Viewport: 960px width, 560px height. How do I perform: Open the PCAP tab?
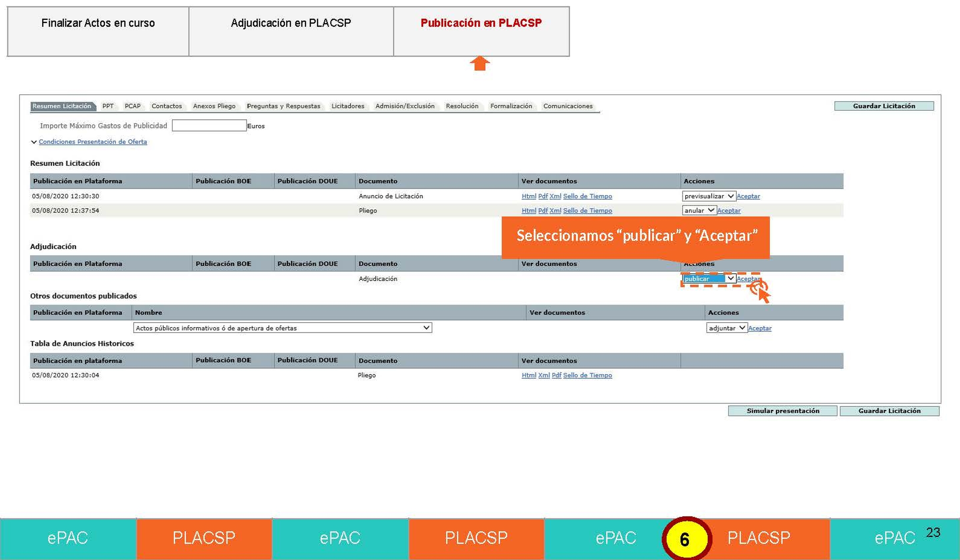(x=132, y=106)
